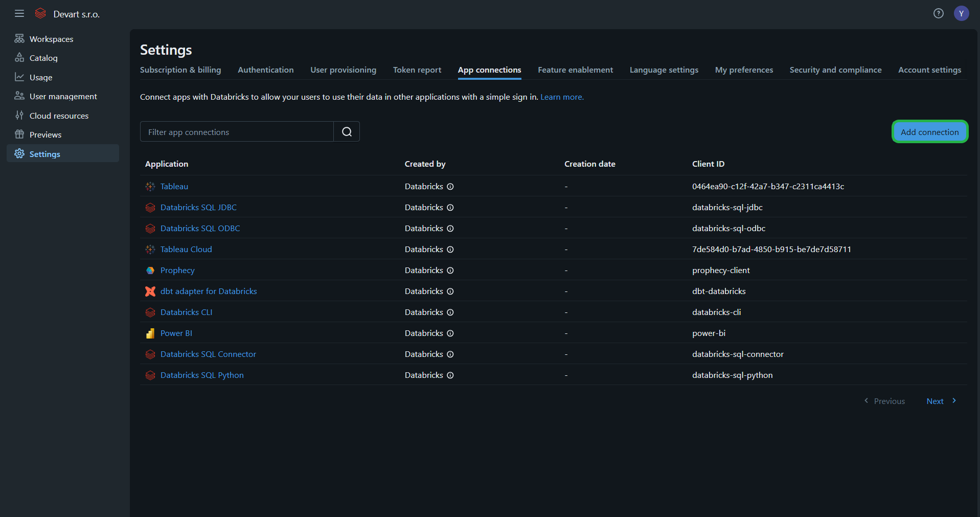Open the Learn more link
This screenshot has height=517, width=980.
tap(562, 97)
